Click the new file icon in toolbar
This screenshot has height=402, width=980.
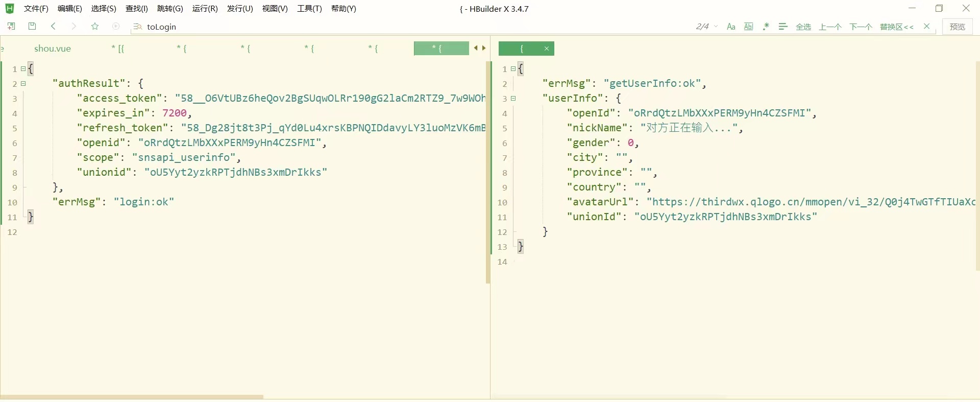pos(11,27)
